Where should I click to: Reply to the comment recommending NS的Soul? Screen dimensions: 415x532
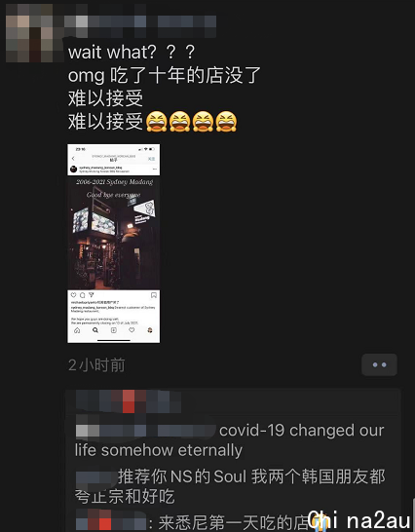coord(230,486)
